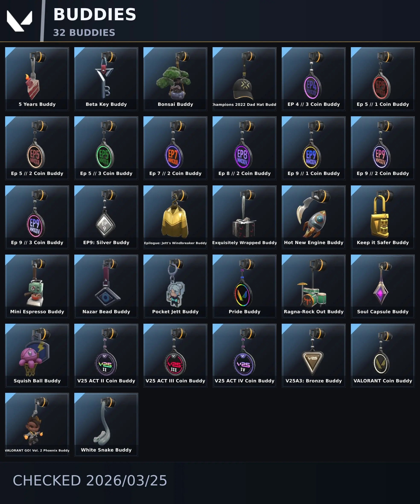Choose the V25 ACT III Coin Buddy

point(175,355)
